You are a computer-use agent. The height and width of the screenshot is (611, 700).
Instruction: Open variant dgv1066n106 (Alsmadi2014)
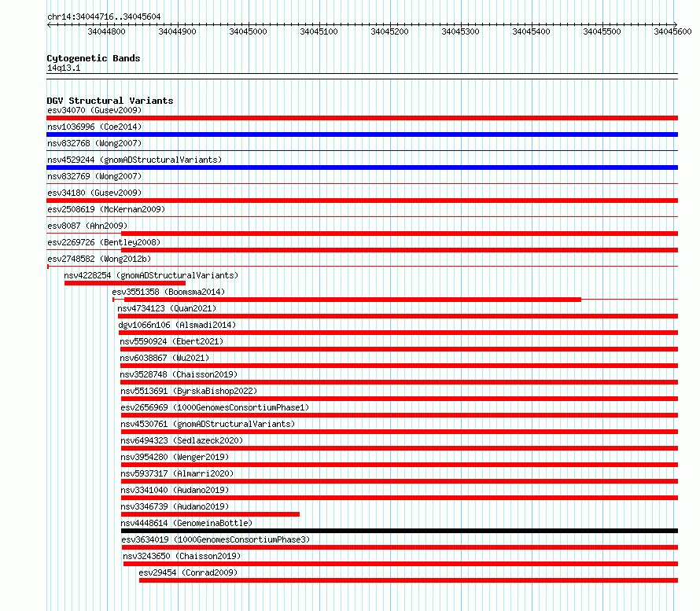click(177, 325)
